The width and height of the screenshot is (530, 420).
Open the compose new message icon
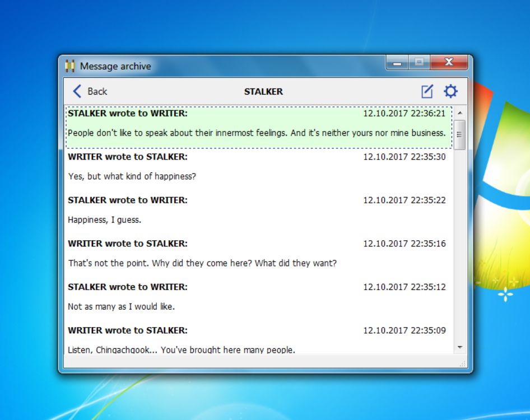427,91
